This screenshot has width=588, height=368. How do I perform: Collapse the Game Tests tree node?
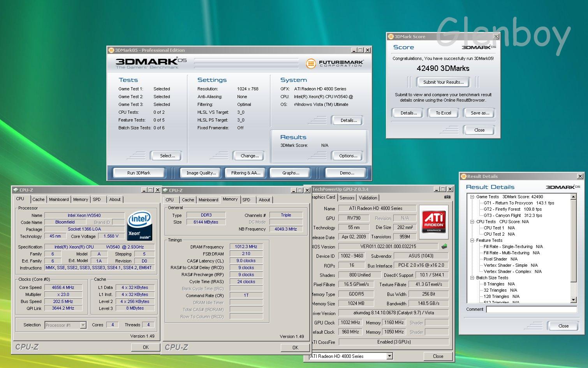472,197
